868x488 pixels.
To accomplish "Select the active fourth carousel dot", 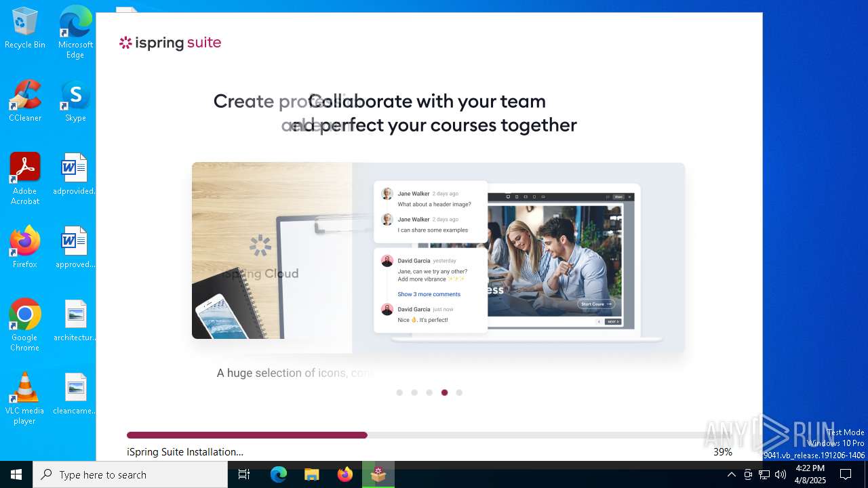I will 444,392.
